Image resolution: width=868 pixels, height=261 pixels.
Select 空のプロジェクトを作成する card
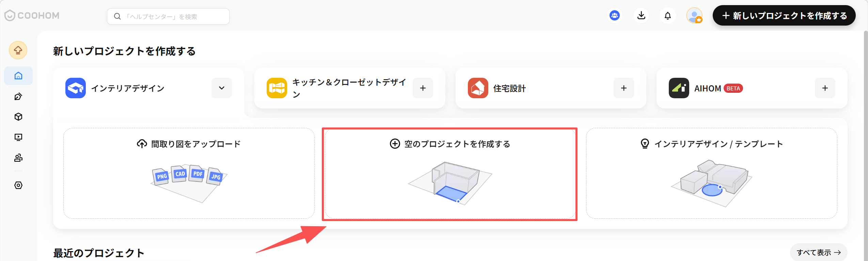point(450,174)
